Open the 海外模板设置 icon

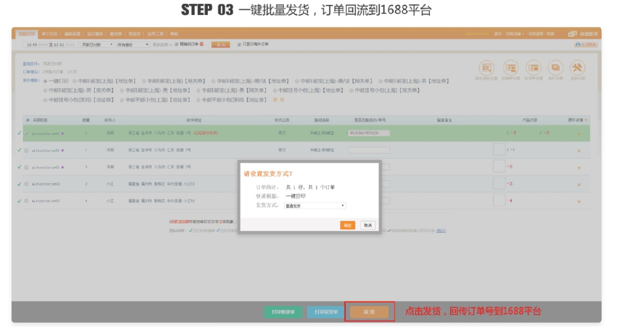[487, 68]
